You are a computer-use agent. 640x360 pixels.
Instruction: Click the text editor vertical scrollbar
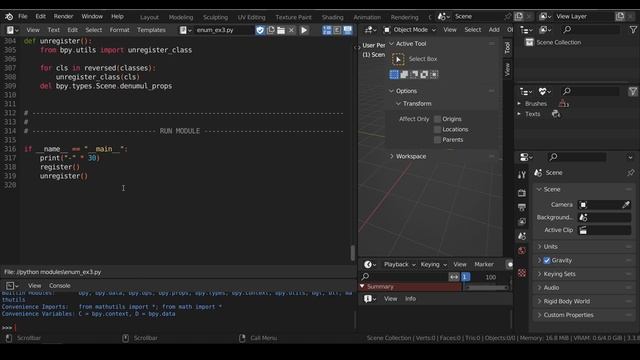point(353,253)
